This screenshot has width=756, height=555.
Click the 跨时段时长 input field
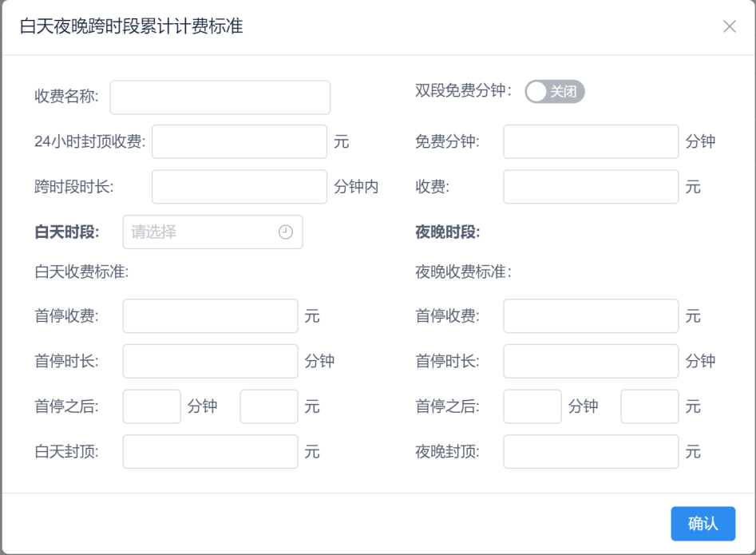pyautogui.click(x=239, y=187)
